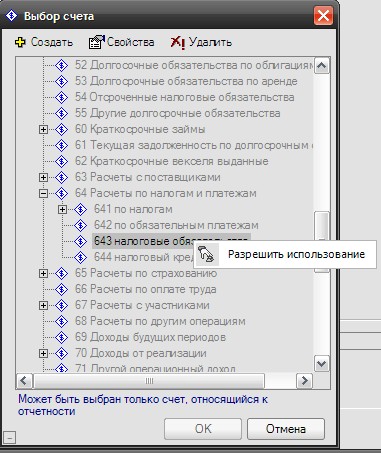Click Удалить in the toolbar
Viewport: 381px width, 453px height.
pos(201,42)
